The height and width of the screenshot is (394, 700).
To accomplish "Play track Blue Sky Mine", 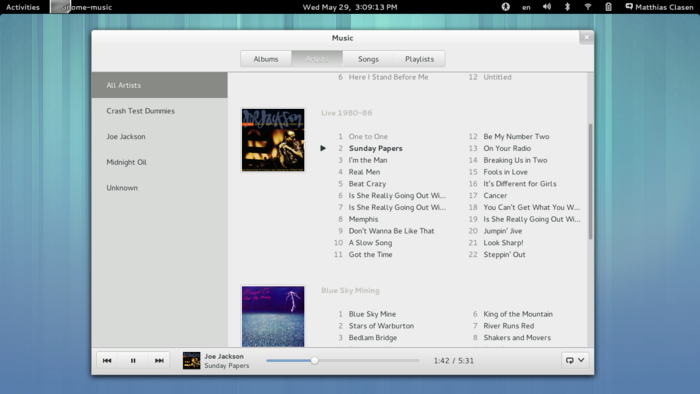I will [372, 314].
